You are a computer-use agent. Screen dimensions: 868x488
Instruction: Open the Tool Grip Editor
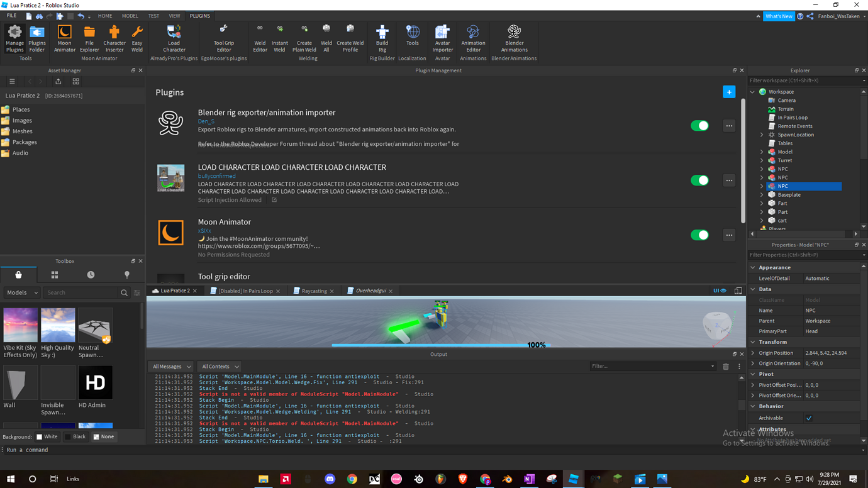tap(224, 38)
